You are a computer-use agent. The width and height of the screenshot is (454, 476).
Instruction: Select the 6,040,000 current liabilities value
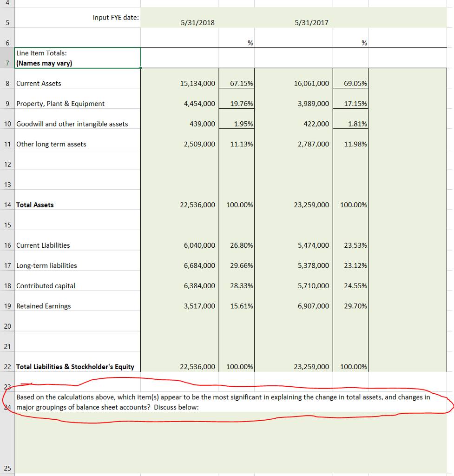[180, 240]
